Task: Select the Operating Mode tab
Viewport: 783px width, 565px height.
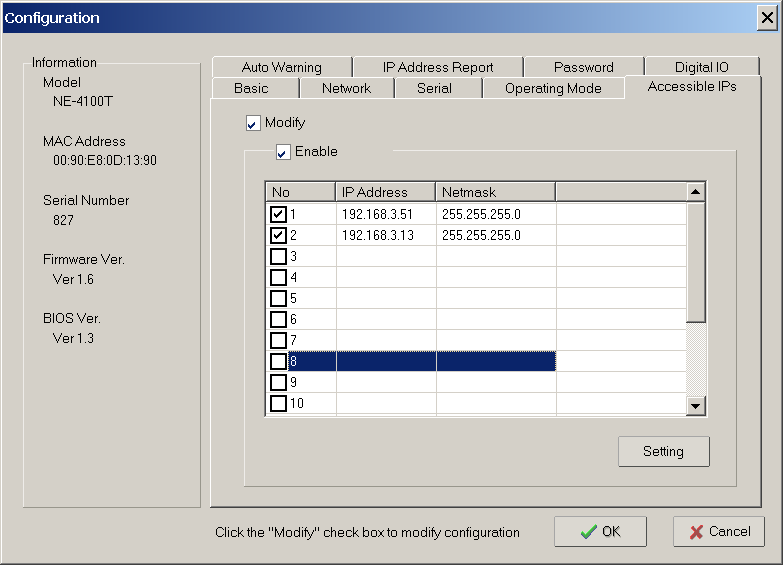Action: pos(553,88)
